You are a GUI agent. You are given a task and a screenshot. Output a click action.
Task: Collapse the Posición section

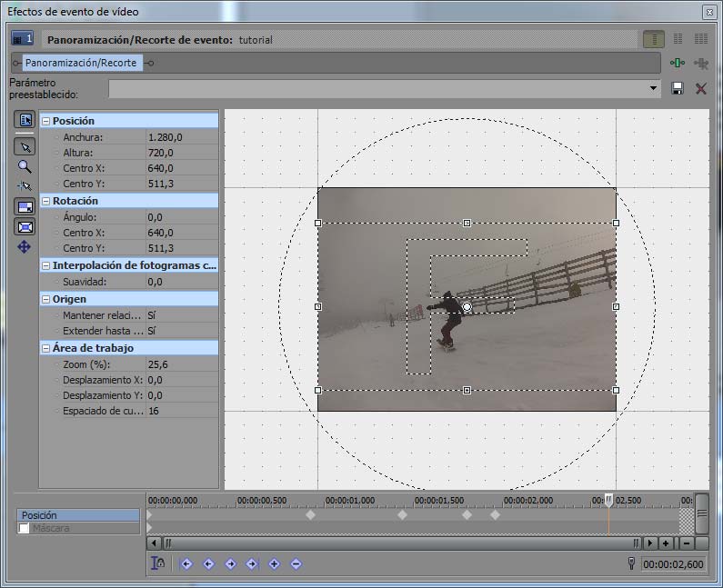point(45,121)
